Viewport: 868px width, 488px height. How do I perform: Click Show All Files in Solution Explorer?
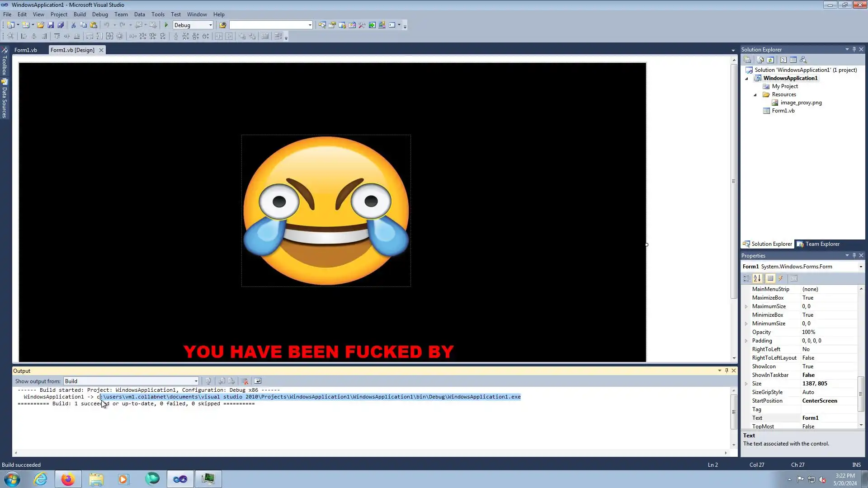click(760, 60)
